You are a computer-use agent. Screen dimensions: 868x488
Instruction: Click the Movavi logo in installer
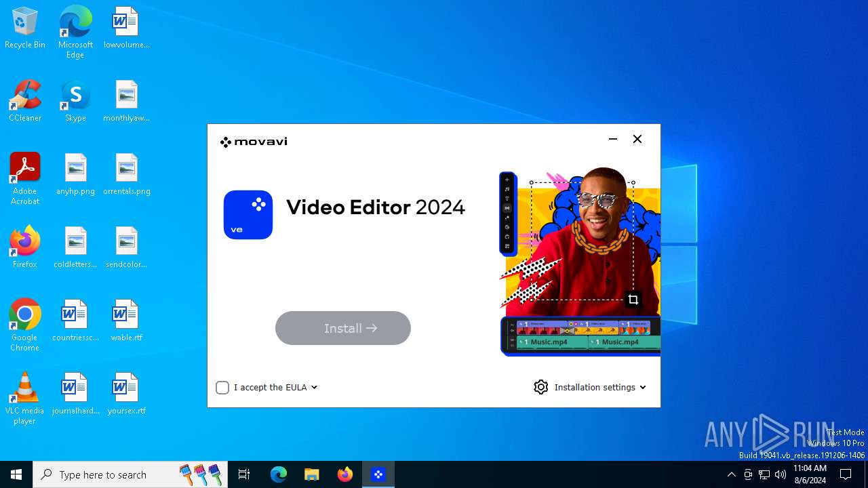tap(254, 142)
